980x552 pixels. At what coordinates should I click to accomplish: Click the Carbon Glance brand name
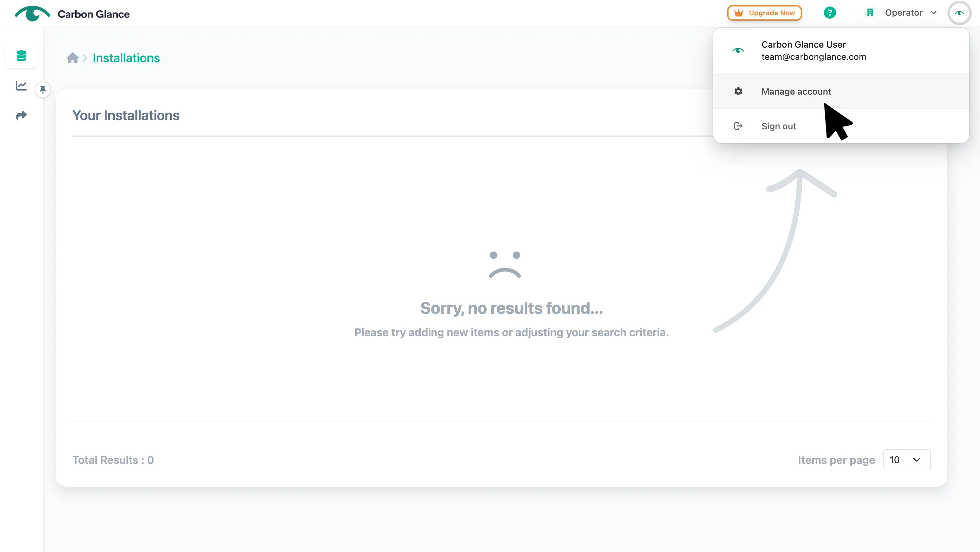point(94,14)
